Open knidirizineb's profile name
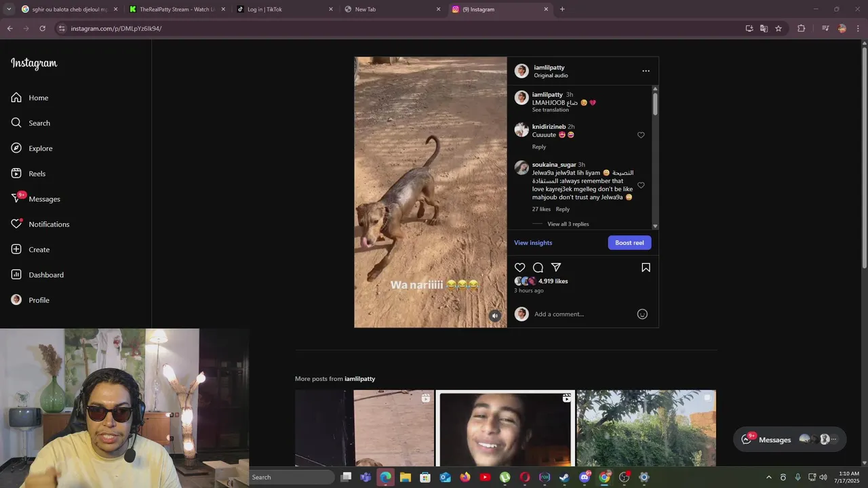 [549, 127]
